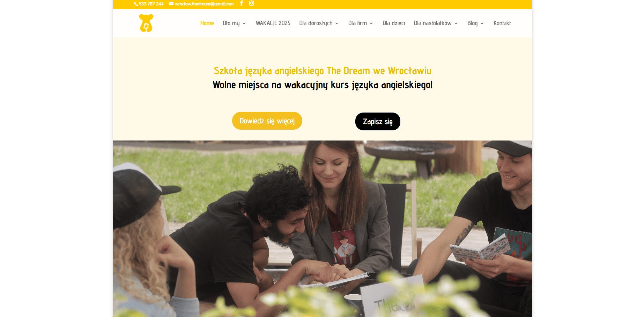Click the yellow bear logo
Screen dimensions: 644x317
(146, 23)
